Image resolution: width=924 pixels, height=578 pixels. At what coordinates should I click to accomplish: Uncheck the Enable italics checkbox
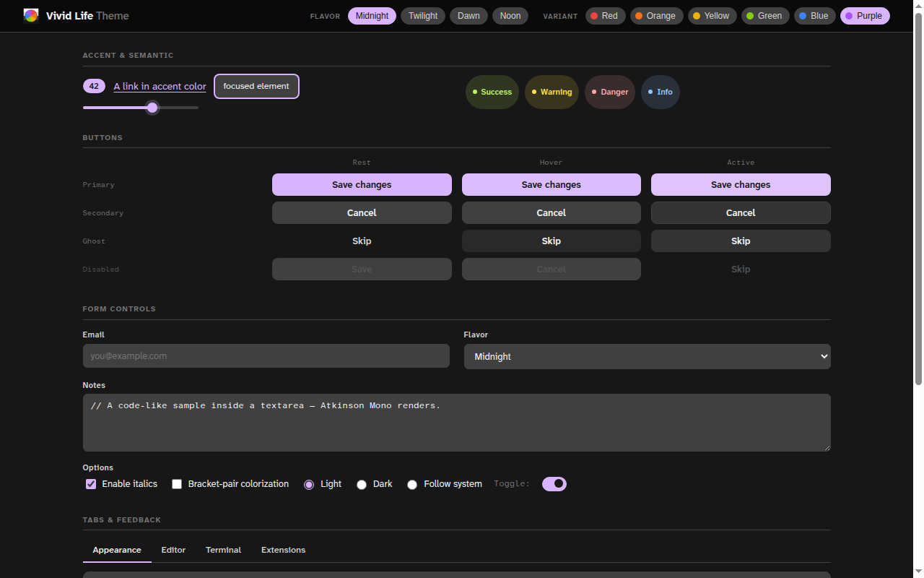coord(91,484)
